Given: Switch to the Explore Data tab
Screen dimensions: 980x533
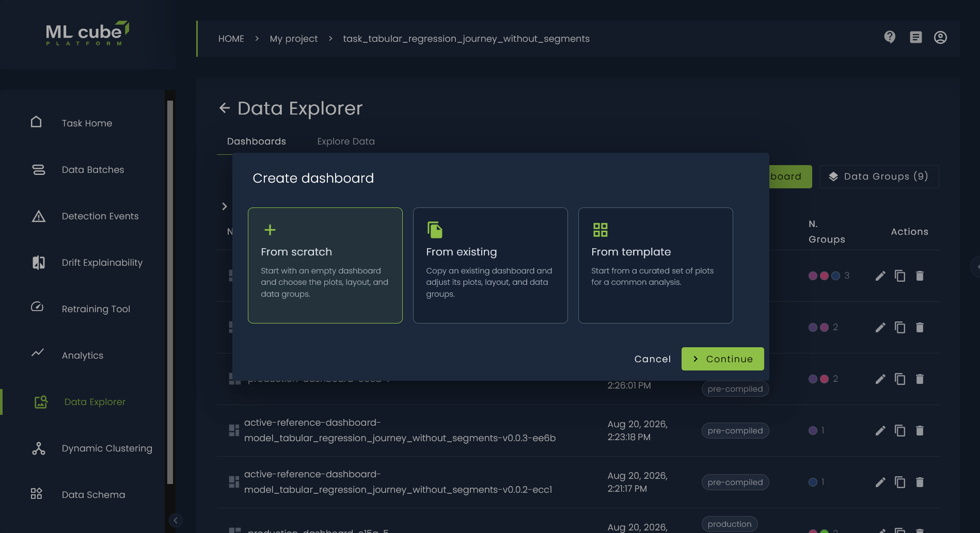Looking at the screenshot, I should pyautogui.click(x=346, y=141).
